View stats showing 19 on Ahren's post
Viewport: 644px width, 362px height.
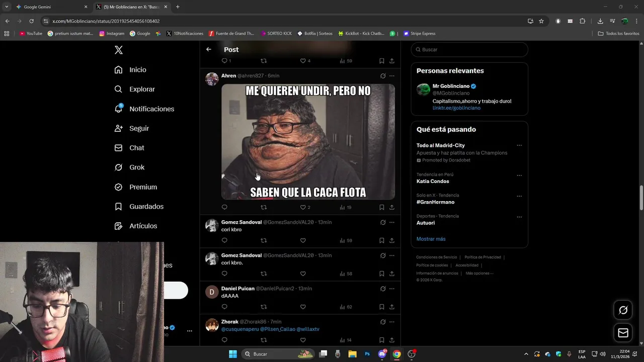[345, 207]
